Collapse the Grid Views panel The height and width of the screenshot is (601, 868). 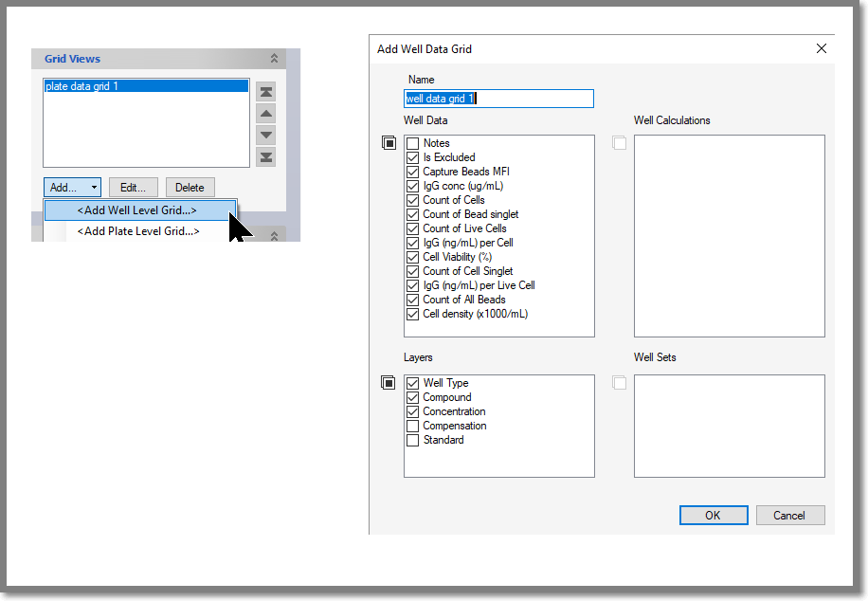click(x=275, y=59)
